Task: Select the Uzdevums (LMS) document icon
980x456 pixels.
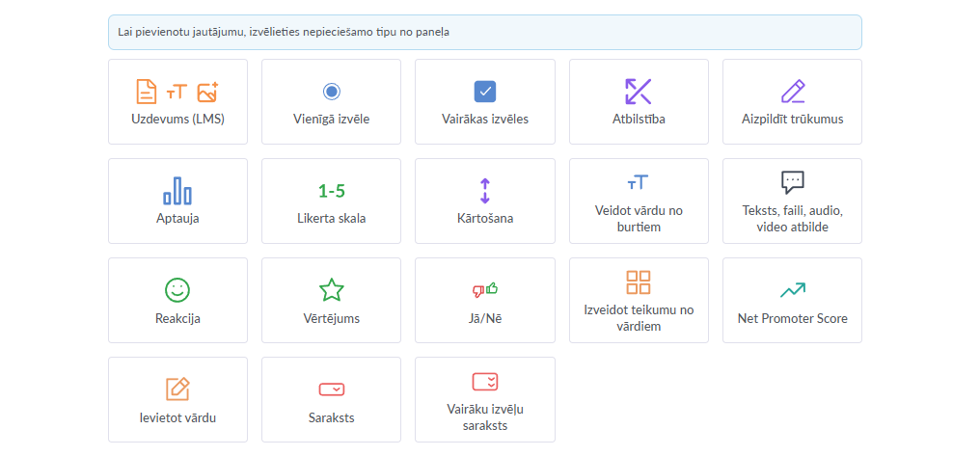Action: tap(147, 92)
